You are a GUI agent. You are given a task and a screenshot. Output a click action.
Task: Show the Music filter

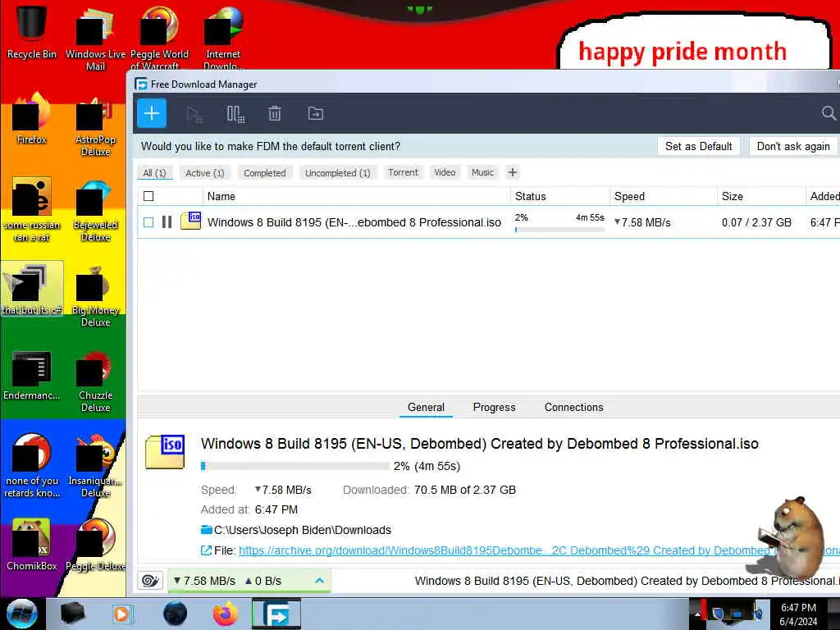(x=482, y=172)
